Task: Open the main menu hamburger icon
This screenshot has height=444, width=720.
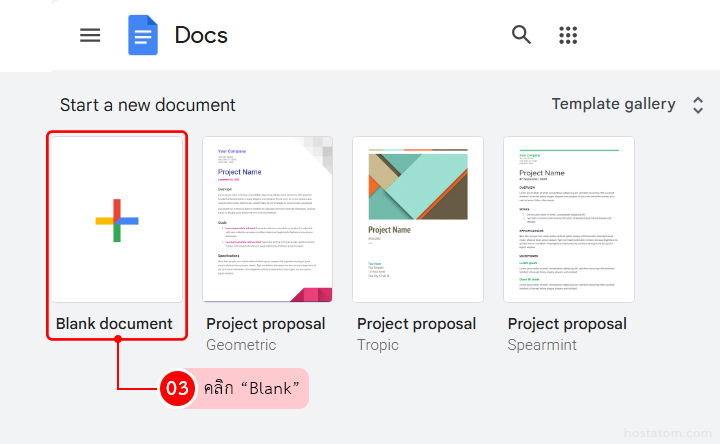Action: coord(90,35)
